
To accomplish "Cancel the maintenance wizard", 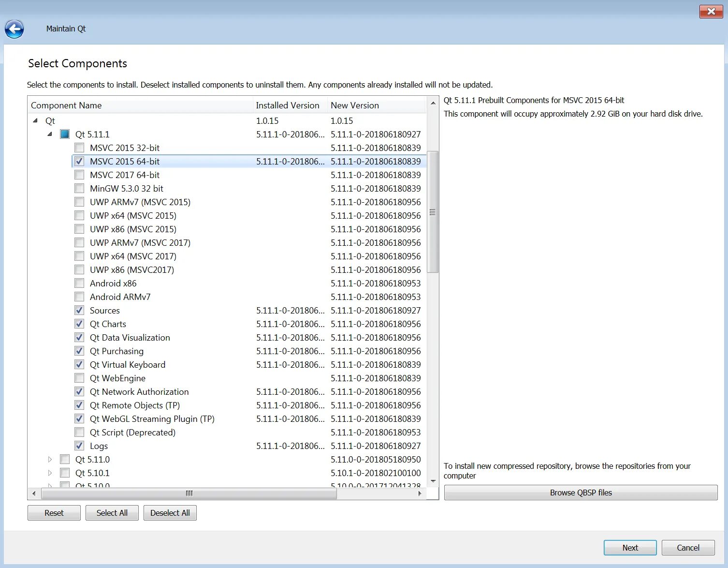I will tap(688, 548).
